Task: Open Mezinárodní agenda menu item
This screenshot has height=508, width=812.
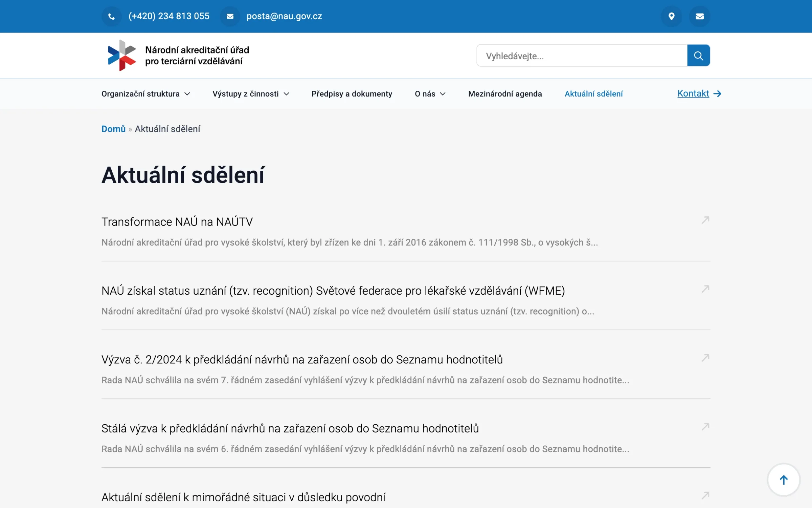Action: [505, 94]
